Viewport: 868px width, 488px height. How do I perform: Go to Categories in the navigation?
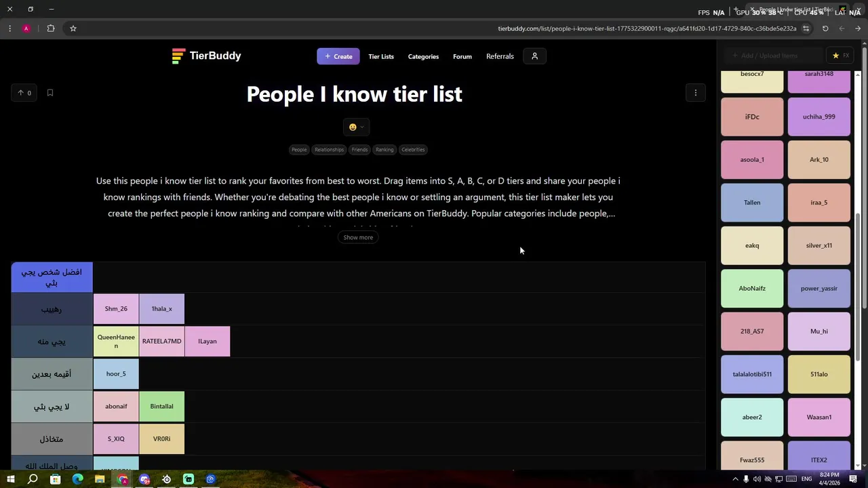pos(423,56)
